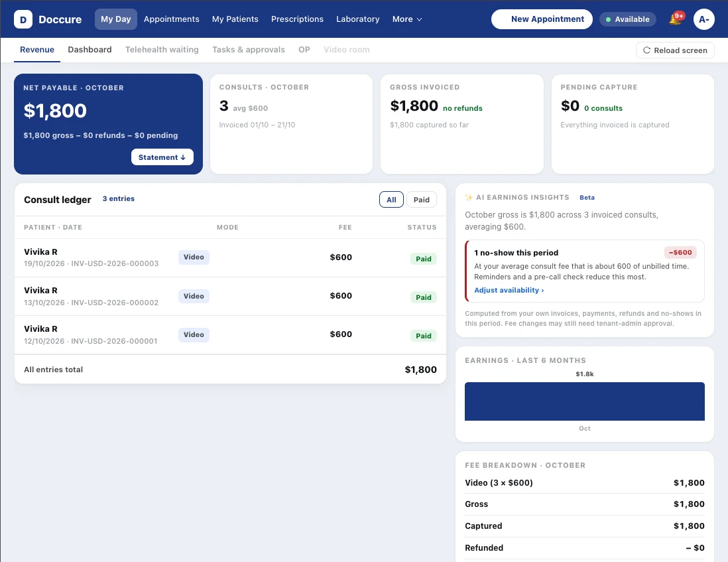Open the ledger row for invoice INV-USD-2026-000001

tap(230, 335)
